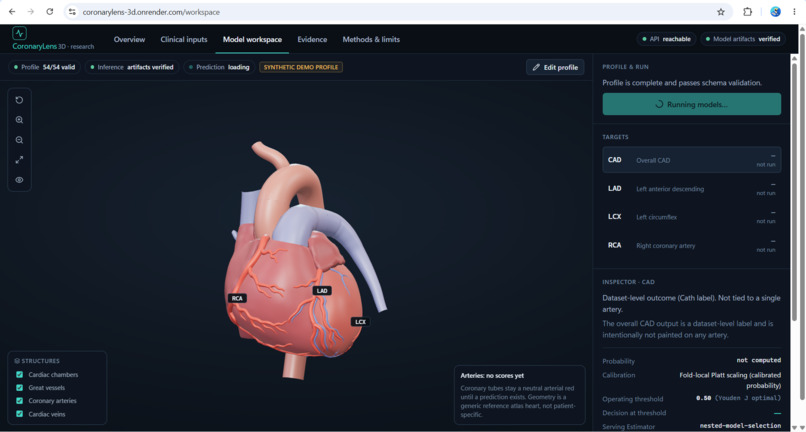Click the LAD label on the heart

322,291
